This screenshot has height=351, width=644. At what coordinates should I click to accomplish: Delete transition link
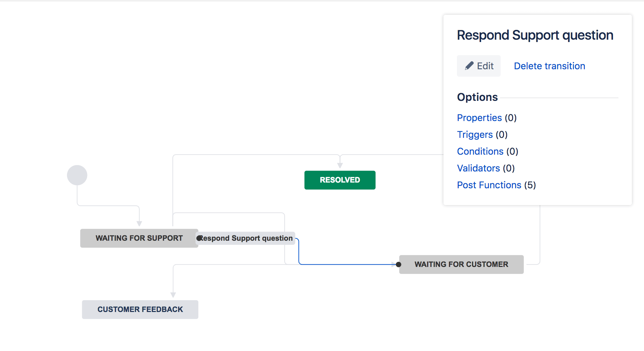[x=549, y=66]
